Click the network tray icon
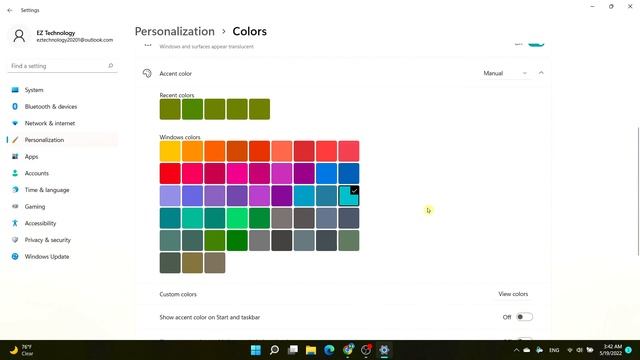The height and width of the screenshot is (360, 640). click(570, 350)
